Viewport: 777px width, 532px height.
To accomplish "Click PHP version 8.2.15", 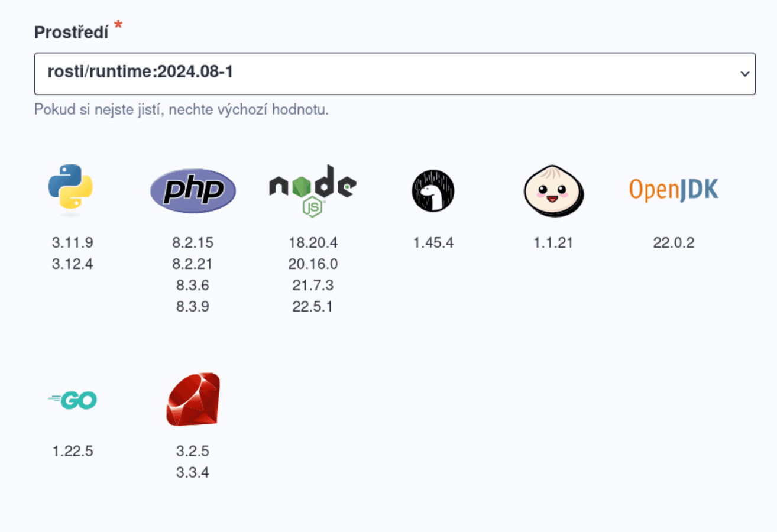I will (x=193, y=242).
